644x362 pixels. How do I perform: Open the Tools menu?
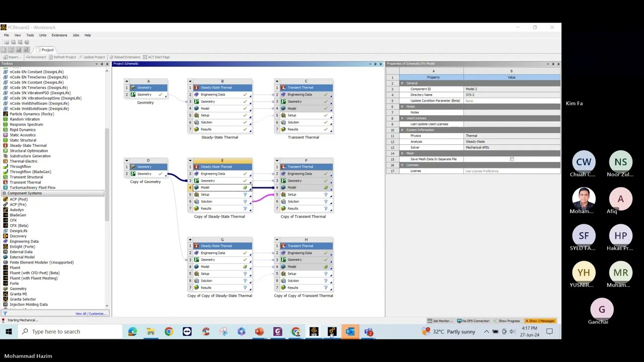point(30,35)
